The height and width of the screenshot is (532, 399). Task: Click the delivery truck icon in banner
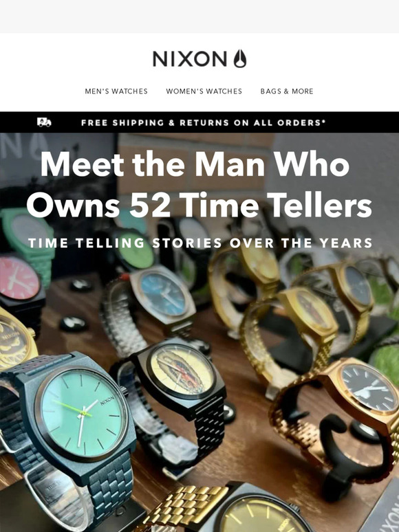[x=44, y=122]
